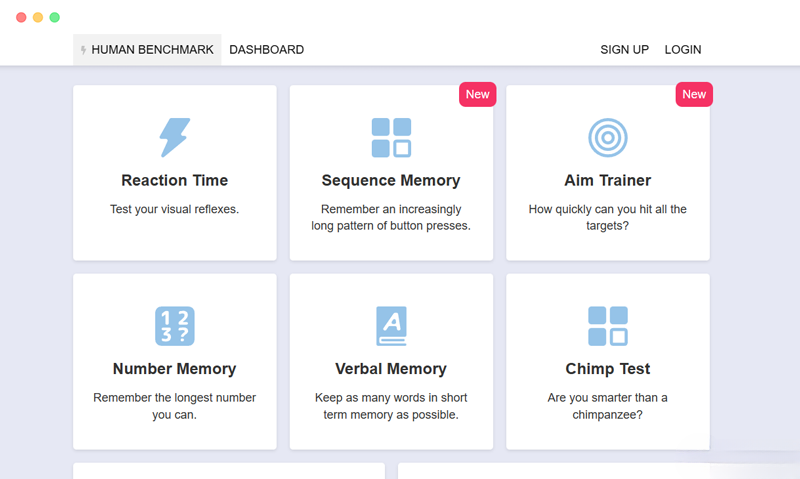Click the Chimp Test squares icon

pyautogui.click(x=608, y=326)
